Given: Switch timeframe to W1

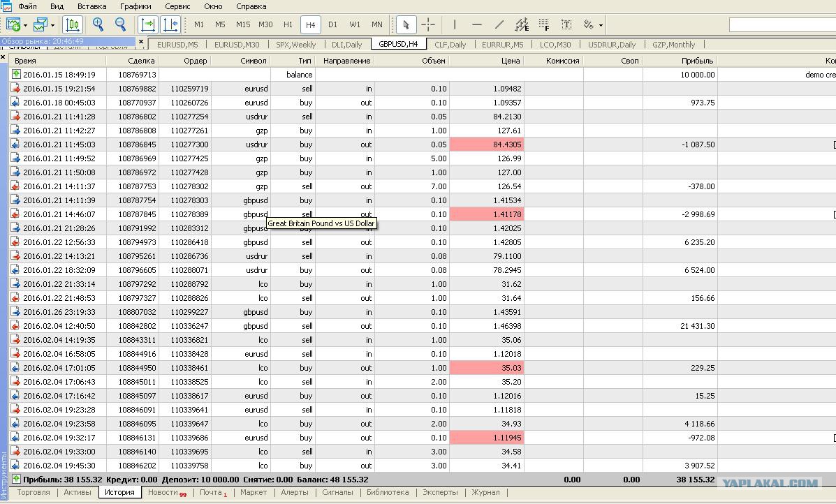Looking at the screenshot, I should tap(355, 24).
